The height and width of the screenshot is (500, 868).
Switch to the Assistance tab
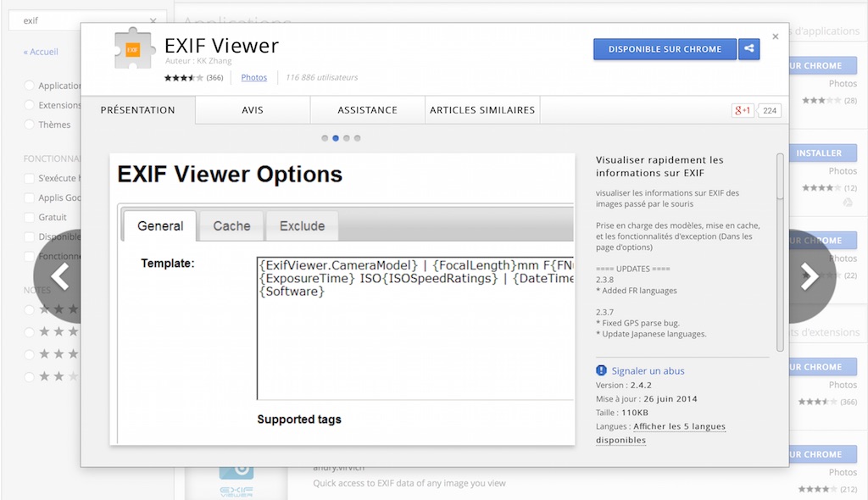point(368,109)
